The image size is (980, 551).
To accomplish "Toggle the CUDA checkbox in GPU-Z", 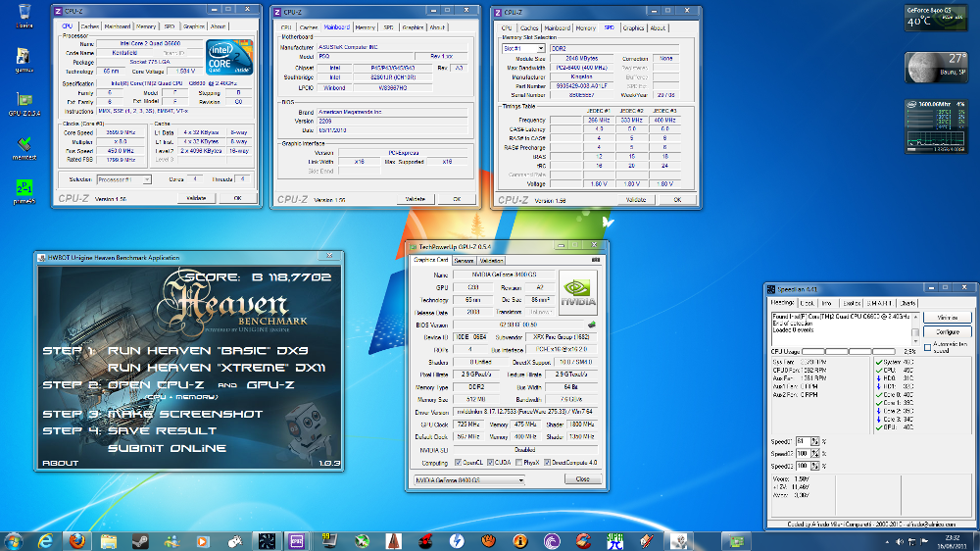I will tap(490, 463).
